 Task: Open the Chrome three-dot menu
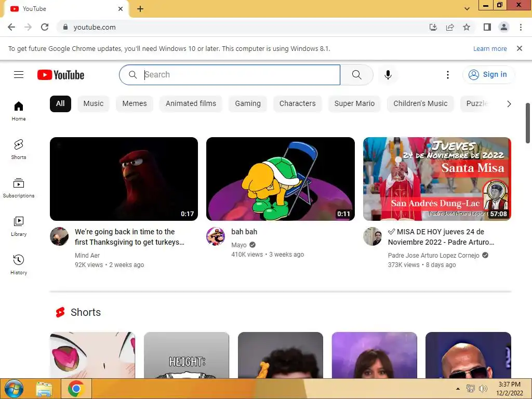pyautogui.click(x=521, y=27)
